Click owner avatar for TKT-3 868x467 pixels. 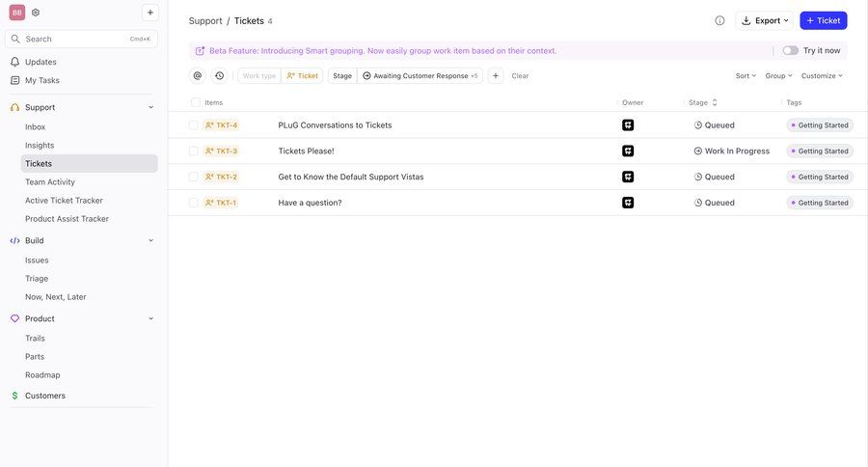coord(628,151)
